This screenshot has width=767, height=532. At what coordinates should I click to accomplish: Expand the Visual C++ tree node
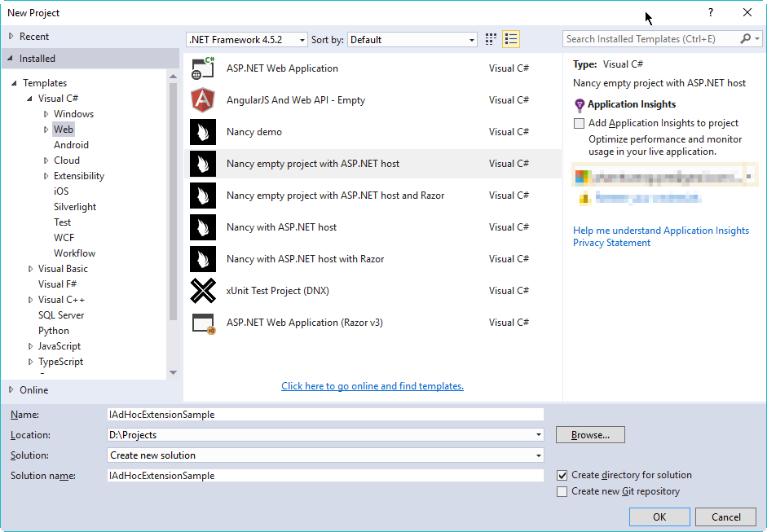coord(30,300)
